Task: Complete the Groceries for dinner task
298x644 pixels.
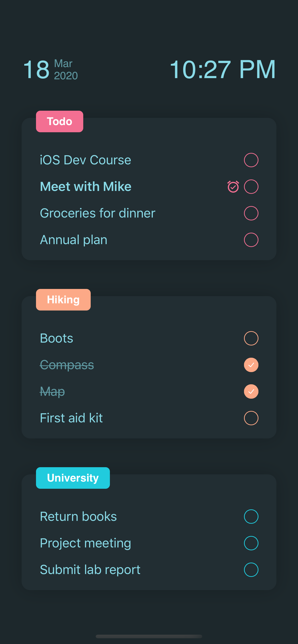Action: (251, 213)
